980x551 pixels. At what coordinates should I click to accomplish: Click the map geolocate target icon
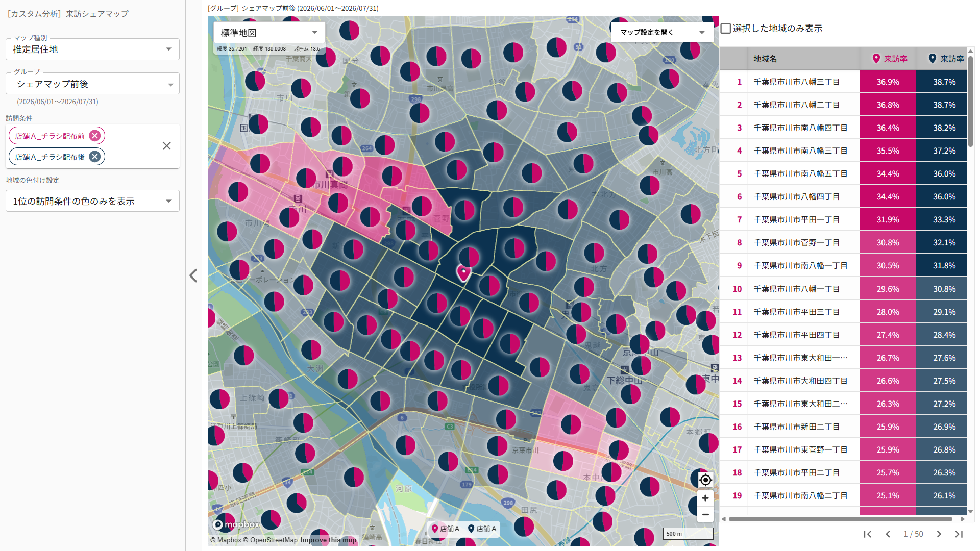(705, 480)
